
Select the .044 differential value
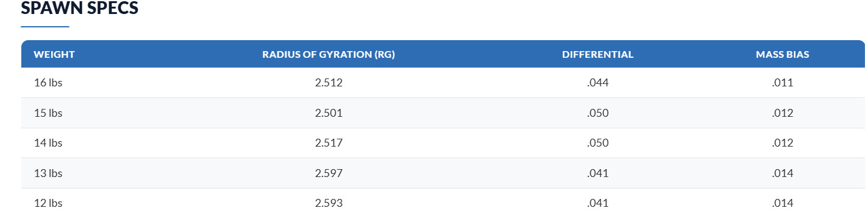pyautogui.click(x=598, y=83)
